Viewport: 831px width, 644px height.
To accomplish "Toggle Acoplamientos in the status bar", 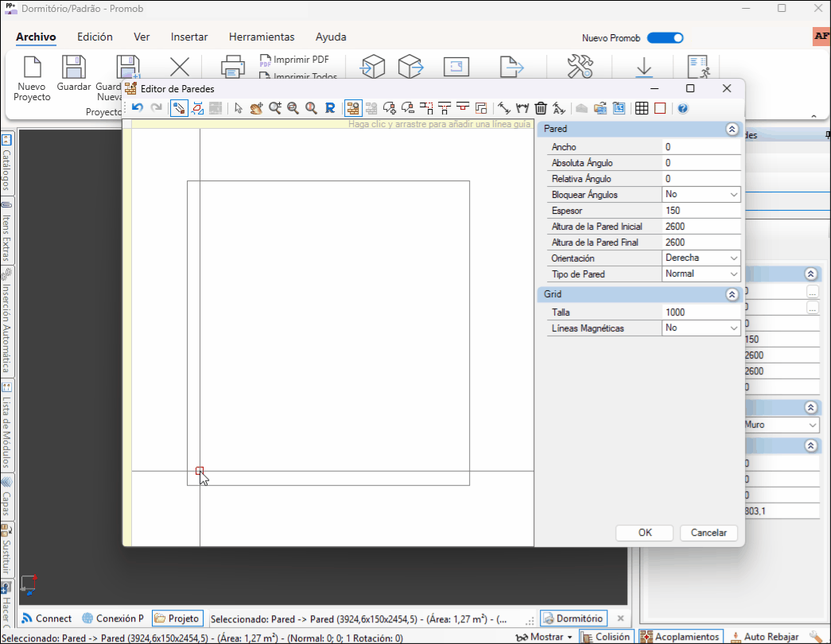I will coord(681,637).
